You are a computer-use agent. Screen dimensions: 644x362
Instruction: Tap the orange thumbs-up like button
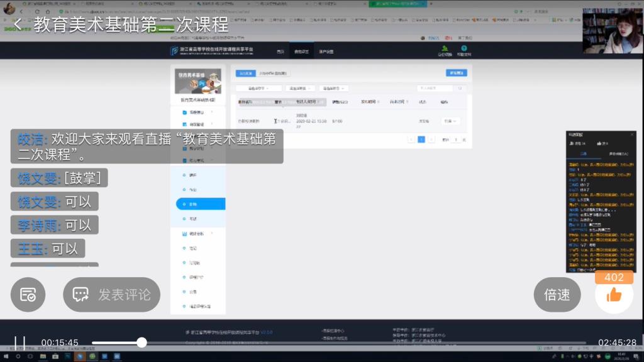coord(614,294)
